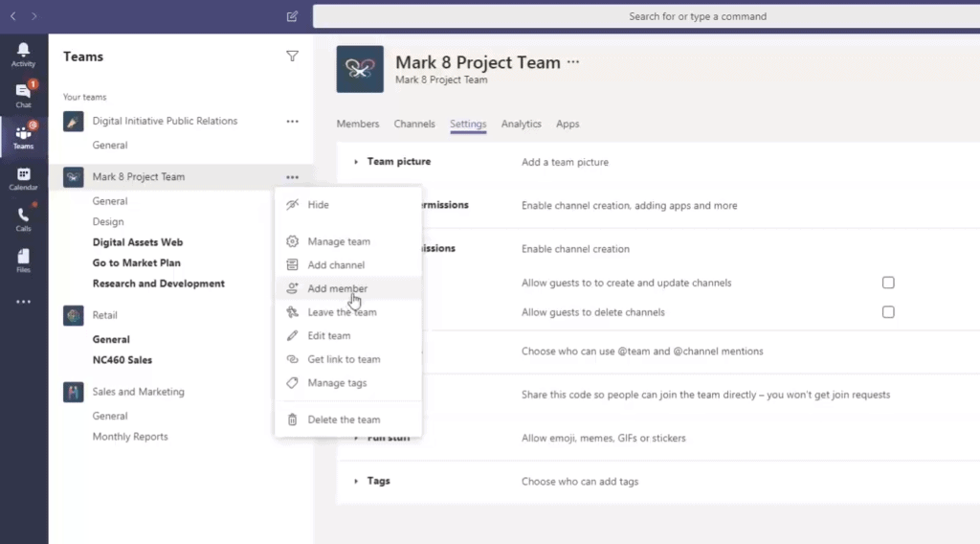Click the new chat compose icon
980x544 pixels.
[x=292, y=16]
